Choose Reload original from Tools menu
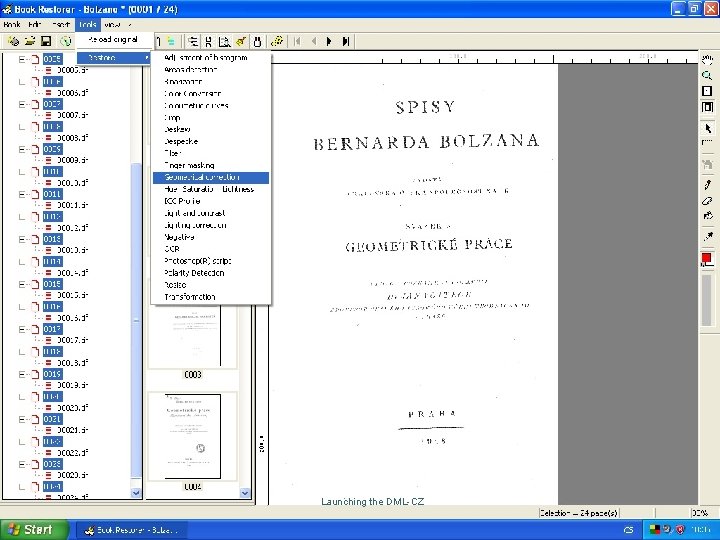 pyautogui.click(x=113, y=39)
